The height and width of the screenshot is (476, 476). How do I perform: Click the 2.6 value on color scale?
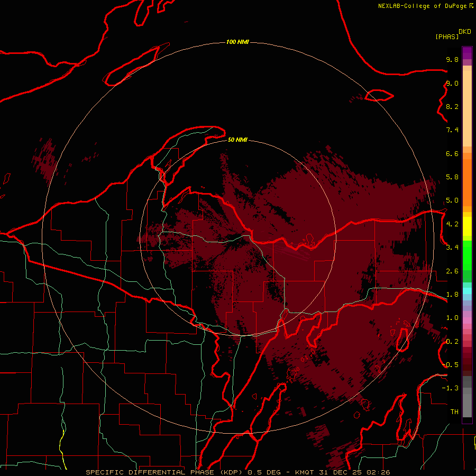pyautogui.click(x=452, y=271)
